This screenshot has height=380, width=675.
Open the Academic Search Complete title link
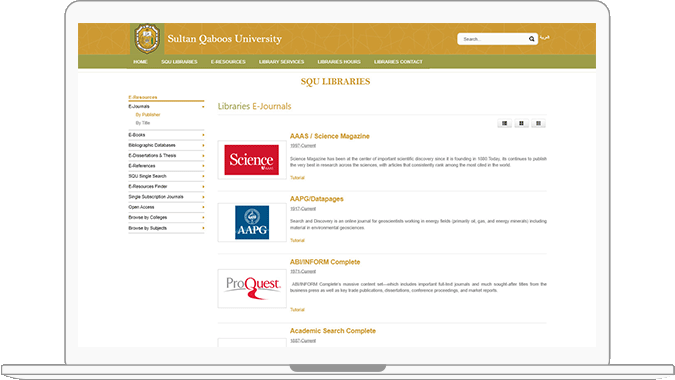tap(333, 331)
